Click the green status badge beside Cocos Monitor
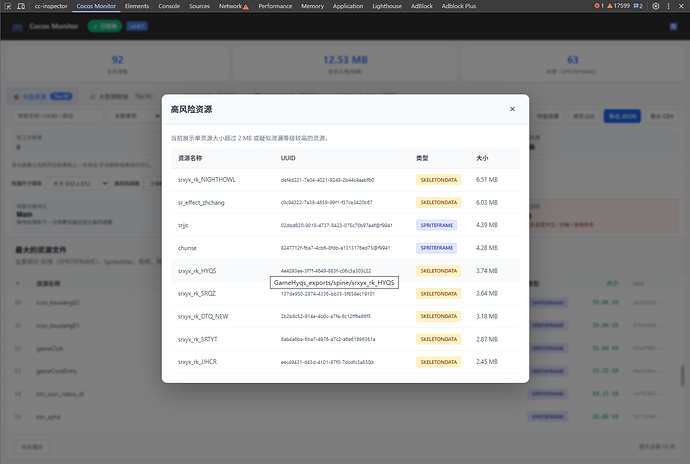This screenshot has width=690, height=464. [x=105, y=26]
